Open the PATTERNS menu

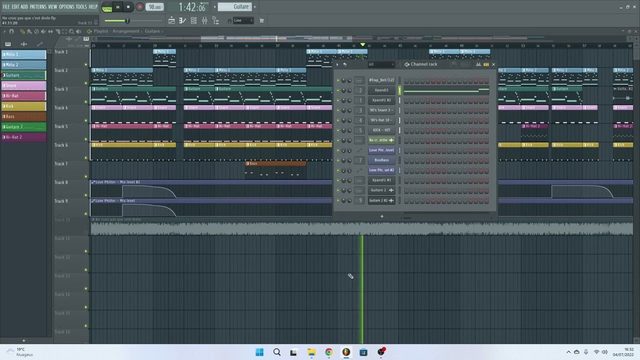point(38,7)
